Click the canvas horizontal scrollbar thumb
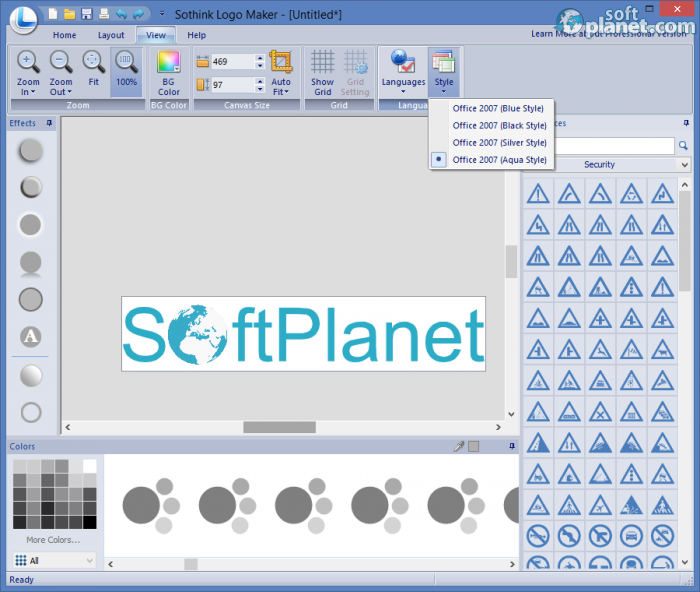The width and height of the screenshot is (700, 592). (x=279, y=427)
